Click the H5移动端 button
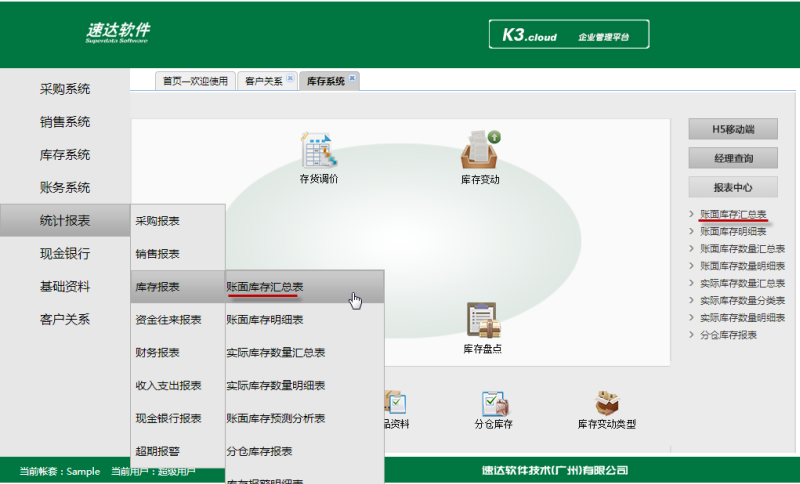The width and height of the screenshot is (800, 484). (732, 129)
